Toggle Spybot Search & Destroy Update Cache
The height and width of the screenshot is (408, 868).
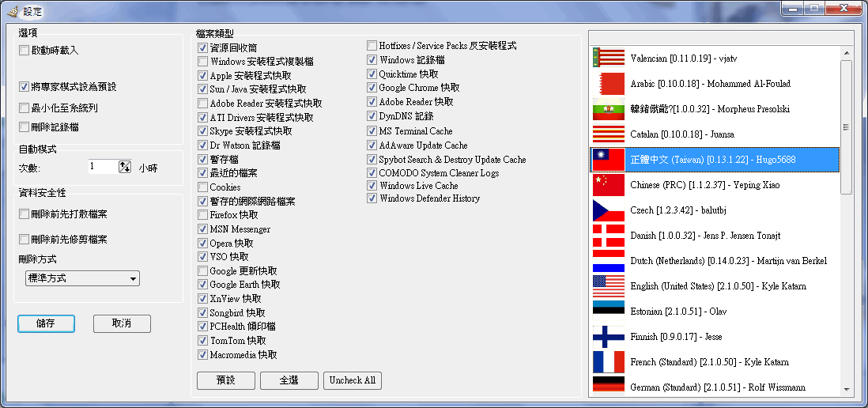pyautogui.click(x=372, y=160)
